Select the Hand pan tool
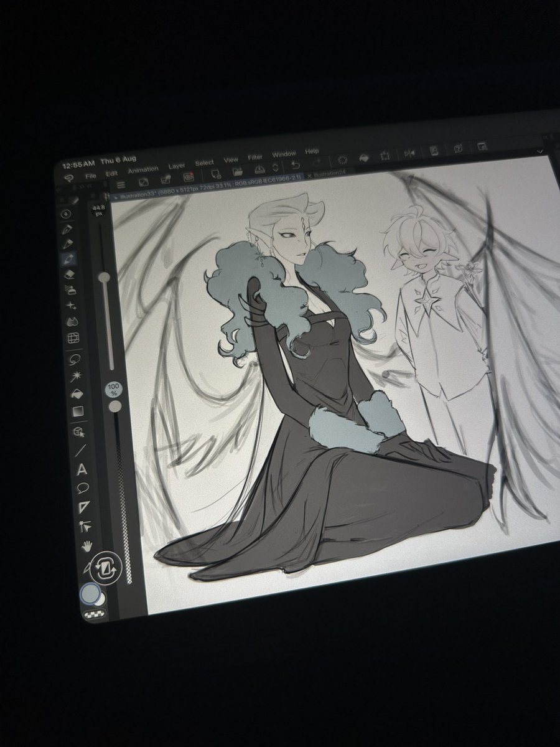 click(87, 546)
